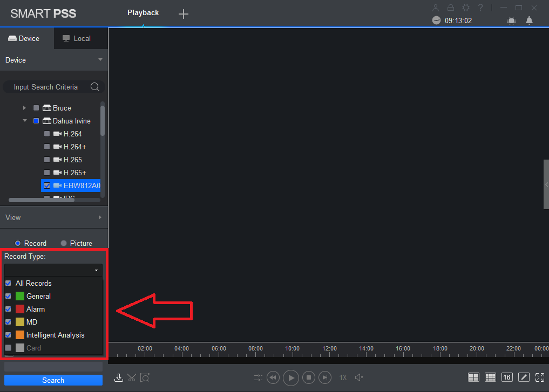Select the Record radio button

[18, 243]
